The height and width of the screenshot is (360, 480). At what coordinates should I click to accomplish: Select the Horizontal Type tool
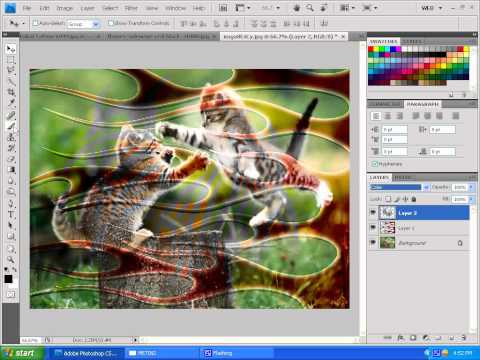11,214
